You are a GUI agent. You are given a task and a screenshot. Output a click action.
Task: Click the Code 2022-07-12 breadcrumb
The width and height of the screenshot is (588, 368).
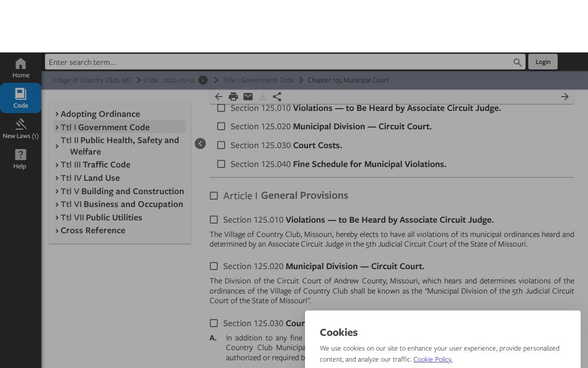coord(169,80)
